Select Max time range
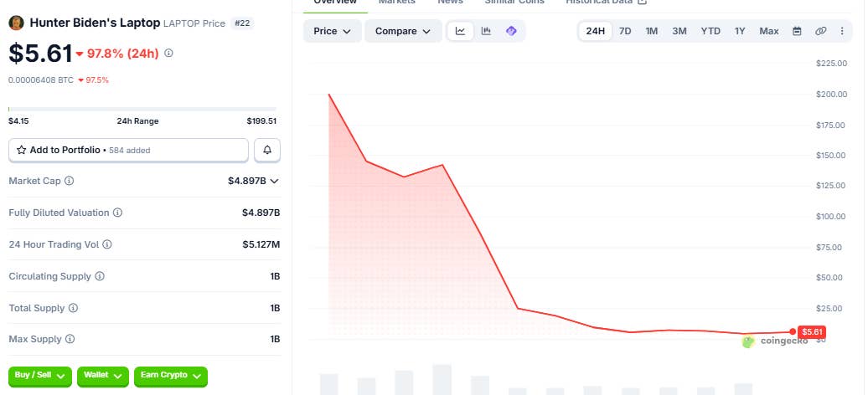 (769, 31)
